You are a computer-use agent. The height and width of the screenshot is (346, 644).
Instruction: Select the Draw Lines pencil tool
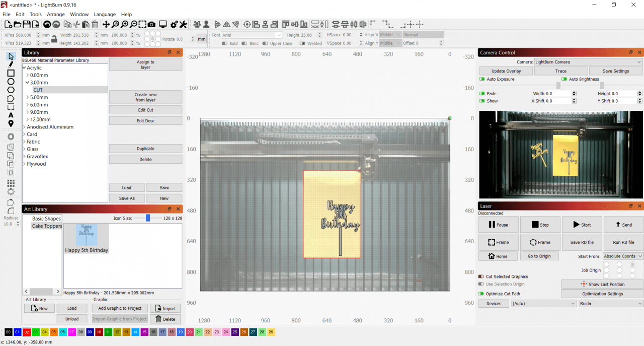(11, 65)
